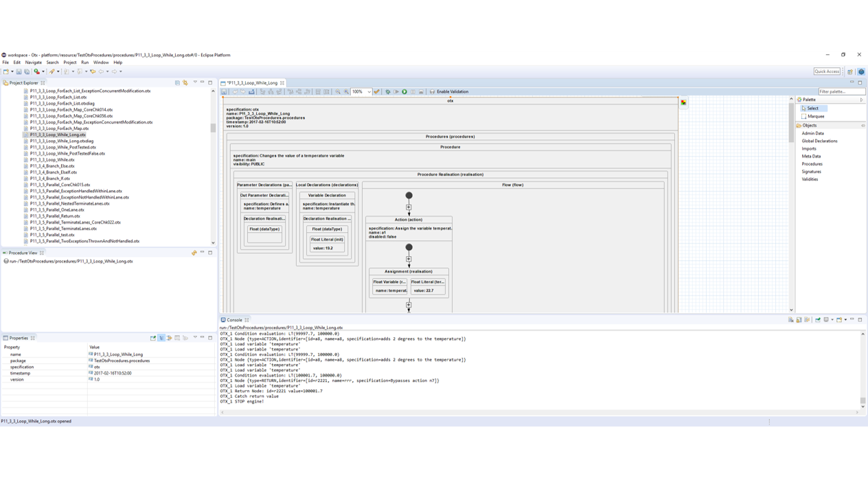Click the Last Edit Location arrow icon

(x=93, y=71)
